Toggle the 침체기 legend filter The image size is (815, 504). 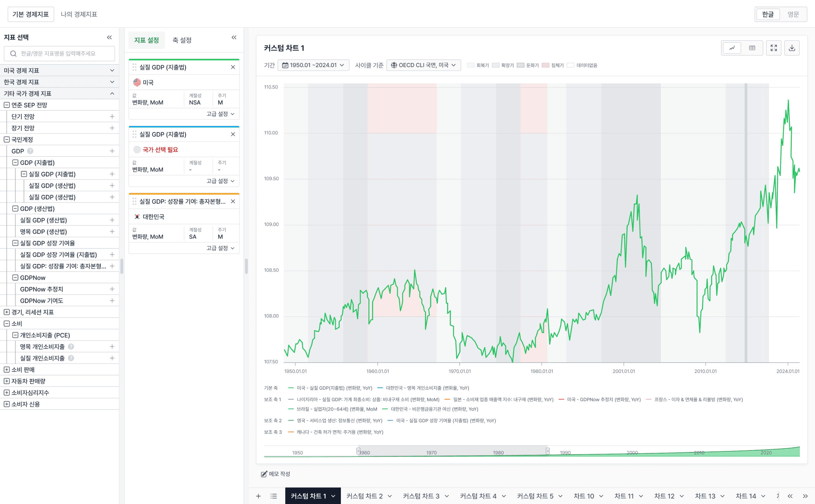pos(553,65)
